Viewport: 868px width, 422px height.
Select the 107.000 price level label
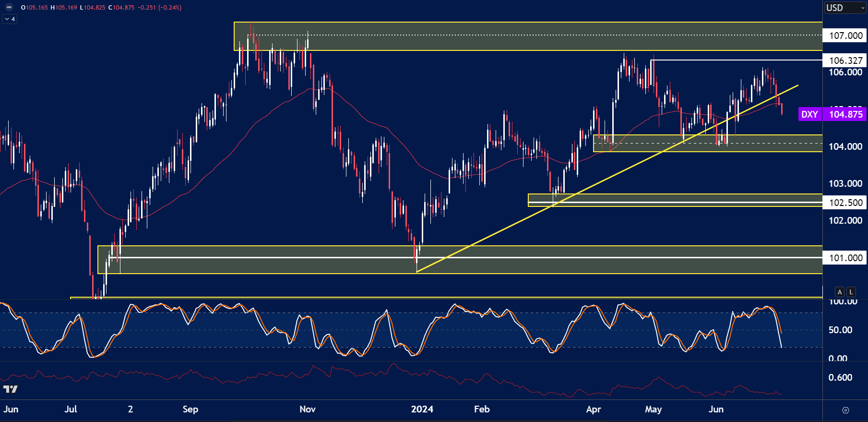click(x=845, y=36)
